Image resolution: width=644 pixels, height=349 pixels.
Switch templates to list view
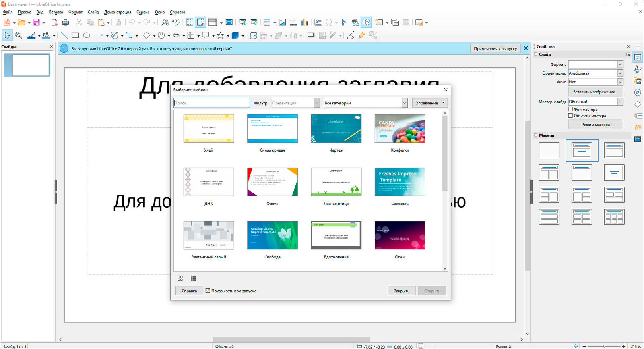click(x=194, y=278)
